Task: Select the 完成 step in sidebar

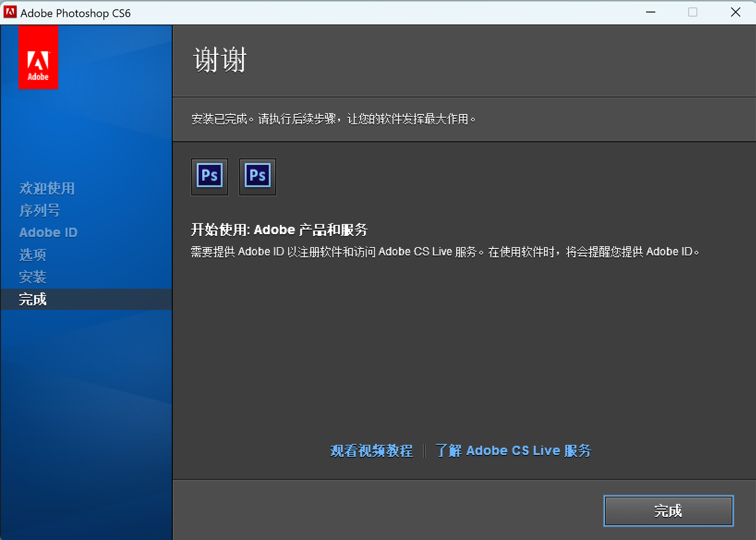Action: point(33,299)
